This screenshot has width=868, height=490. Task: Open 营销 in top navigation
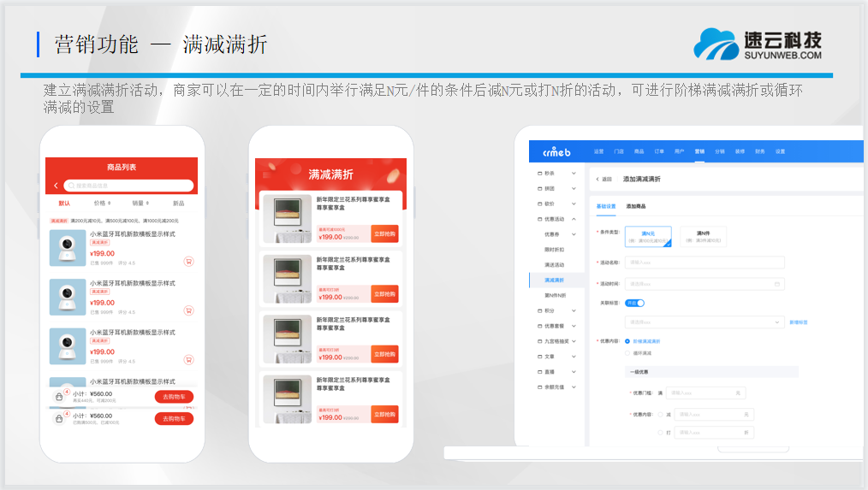(x=699, y=151)
